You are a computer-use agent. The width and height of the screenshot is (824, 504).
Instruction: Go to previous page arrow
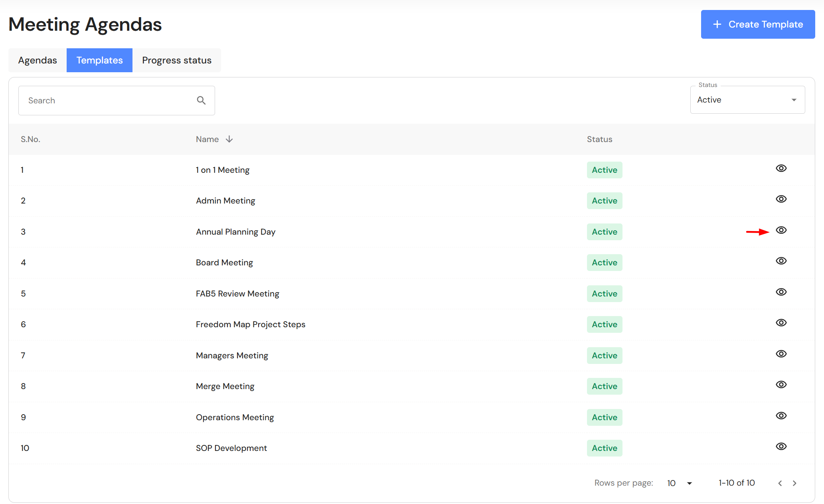(780, 483)
